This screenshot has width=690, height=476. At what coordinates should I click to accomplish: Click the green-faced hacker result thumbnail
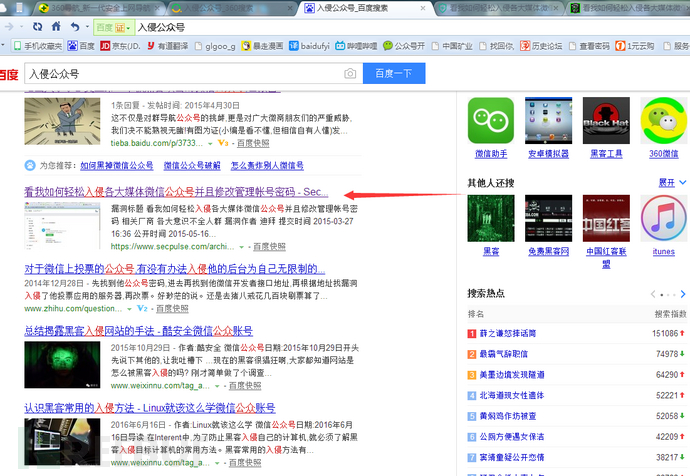pyautogui.click(x=62, y=365)
